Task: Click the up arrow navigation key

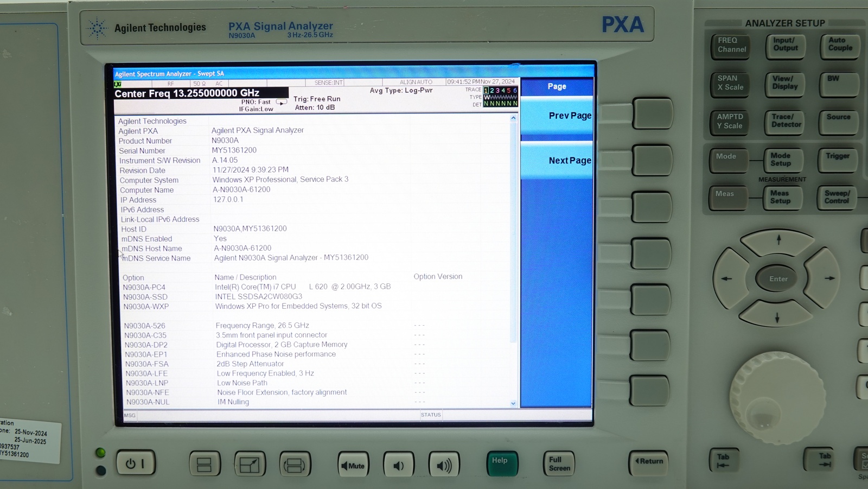Action: 778,241
